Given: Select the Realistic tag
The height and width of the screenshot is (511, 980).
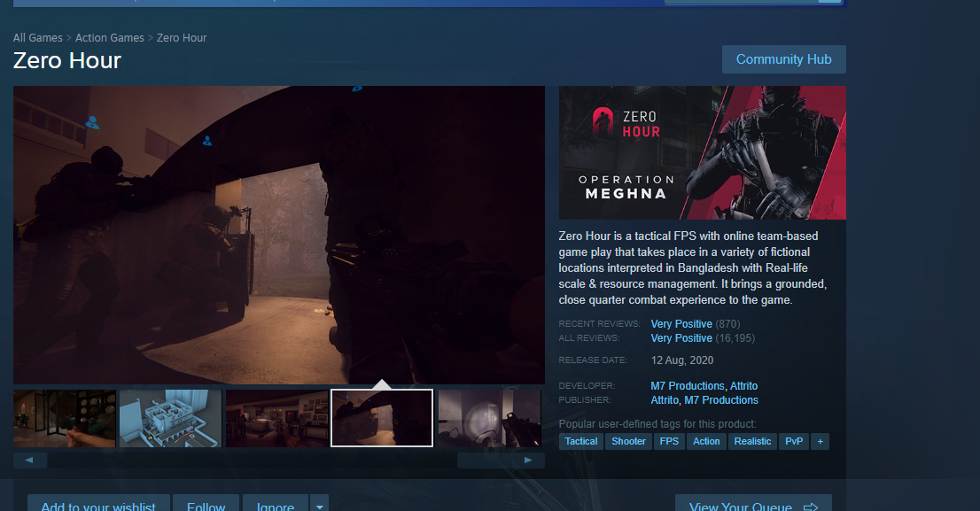Looking at the screenshot, I should pos(752,441).
